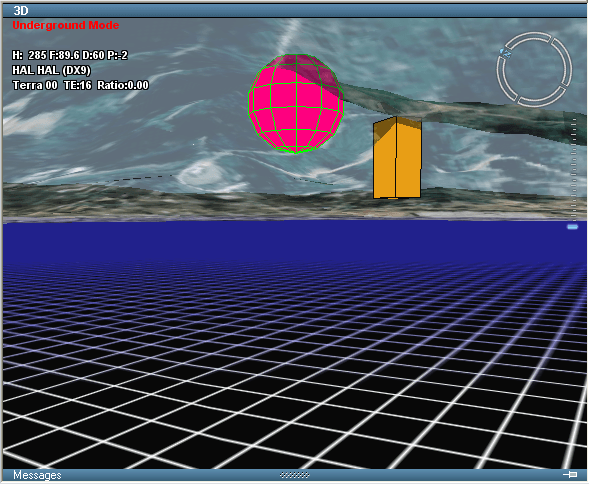Click the tick-mark track of the vertical slider
This screenshot has width=589, height=484.
(574, 169)
